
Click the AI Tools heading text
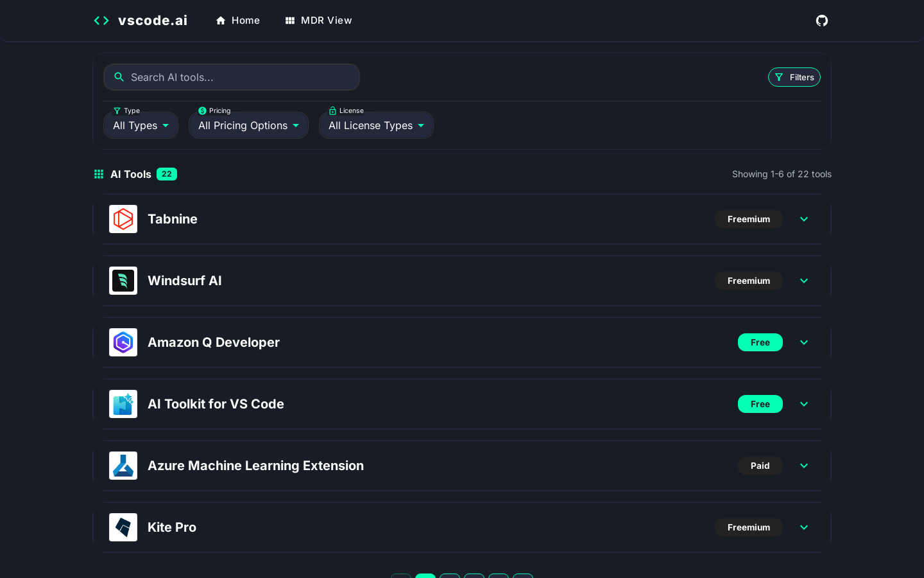click(x=131, y=174)
